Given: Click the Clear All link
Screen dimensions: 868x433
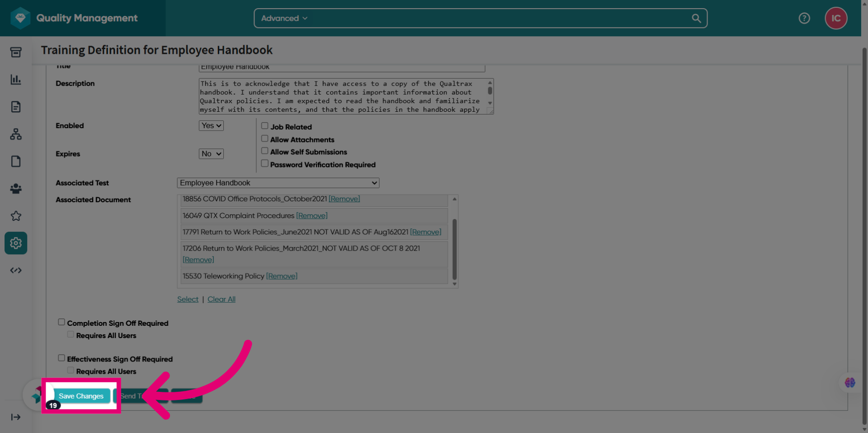Looking at the screenshot, I should click(222, 299).
